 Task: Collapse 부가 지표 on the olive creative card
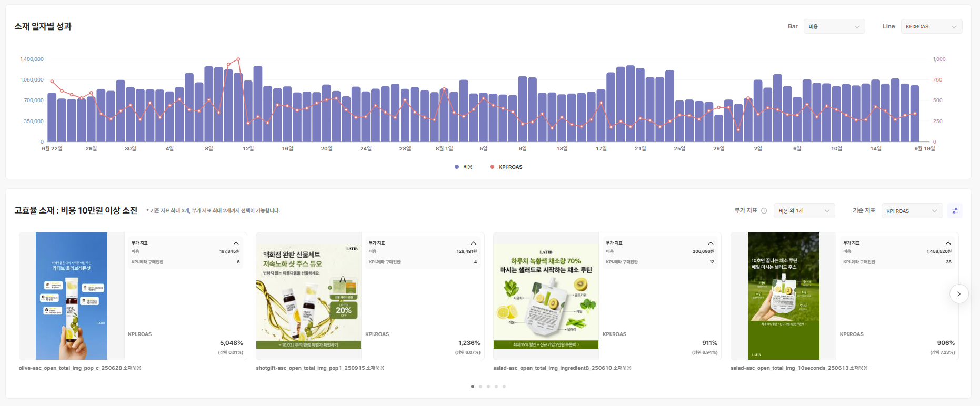tap(236, 243)
